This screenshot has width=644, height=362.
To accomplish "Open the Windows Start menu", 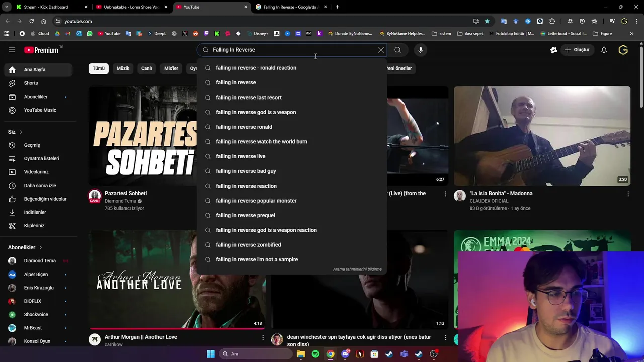I will 211,354.
